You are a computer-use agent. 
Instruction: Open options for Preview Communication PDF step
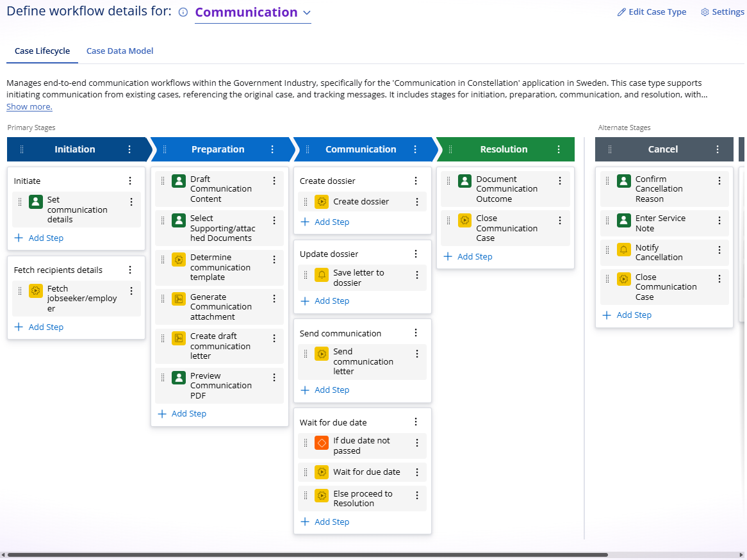274,377
